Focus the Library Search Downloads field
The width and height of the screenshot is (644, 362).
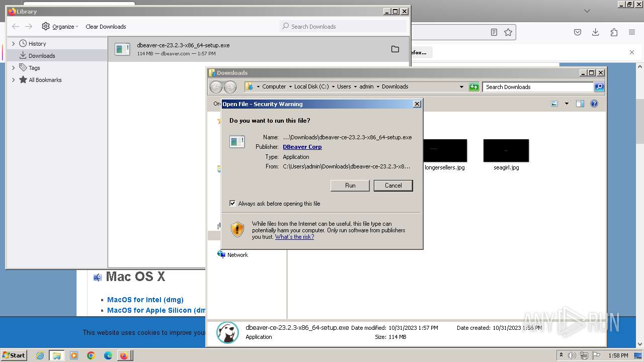343,26
